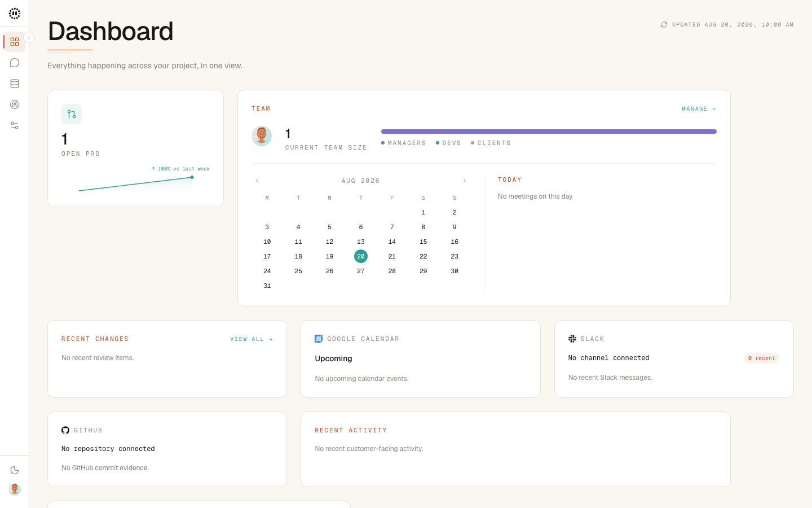This screenshot has height=508, width=812.
Task: Go to next month in calendar
Action: 465,181
